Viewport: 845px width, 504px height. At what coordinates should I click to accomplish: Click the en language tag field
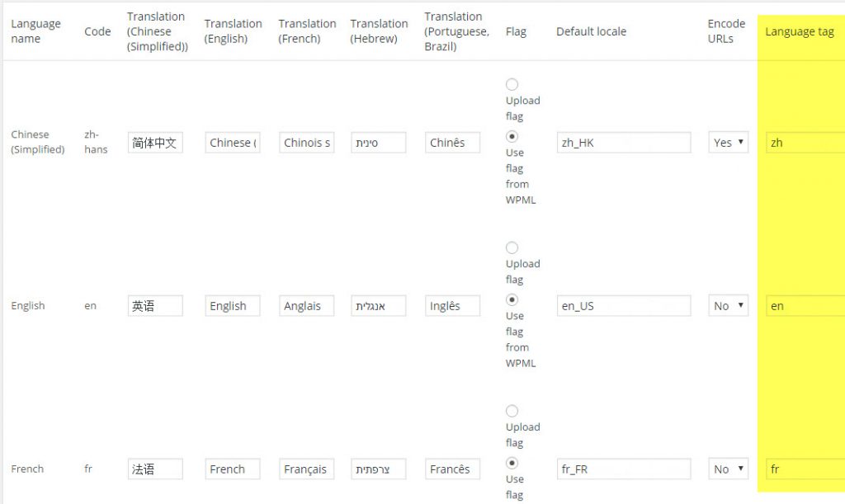click(x=805, y=306)
